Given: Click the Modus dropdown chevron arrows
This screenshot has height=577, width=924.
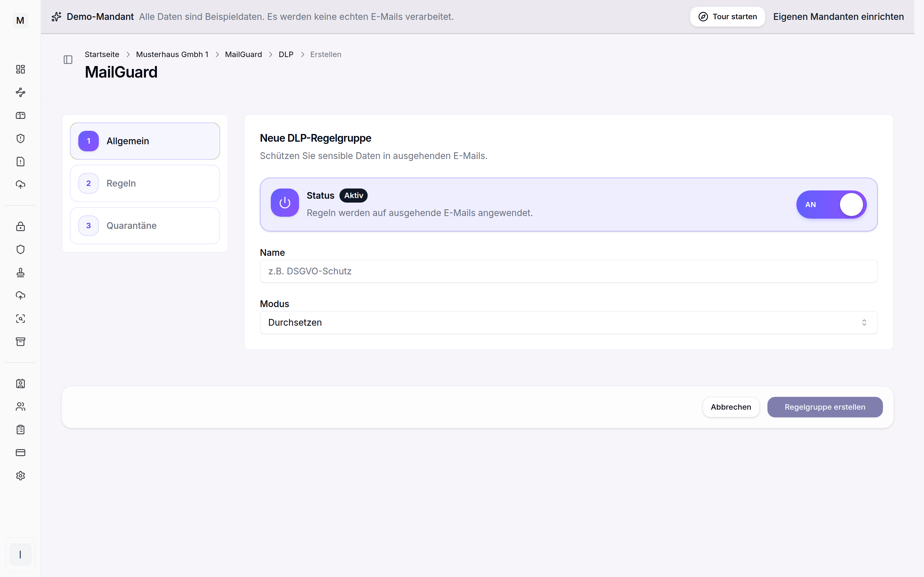Looking at the screenshot, I should [x=864, y=322].
